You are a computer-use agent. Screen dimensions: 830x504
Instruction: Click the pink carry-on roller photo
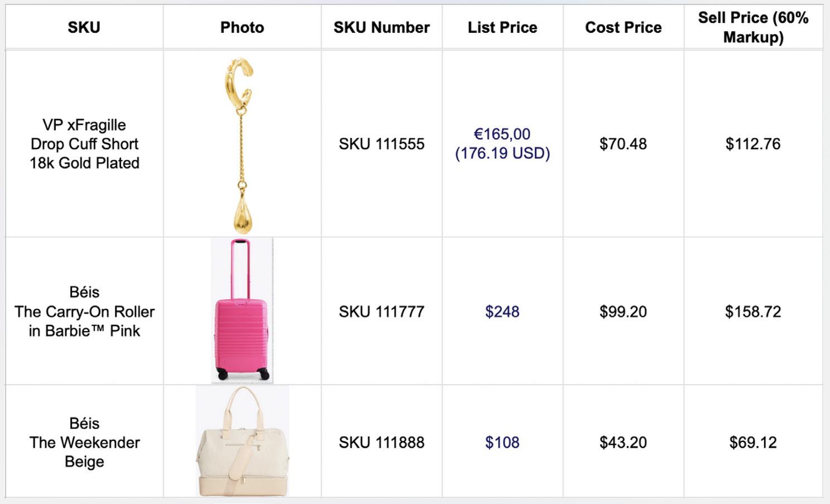tap(242, 311)
